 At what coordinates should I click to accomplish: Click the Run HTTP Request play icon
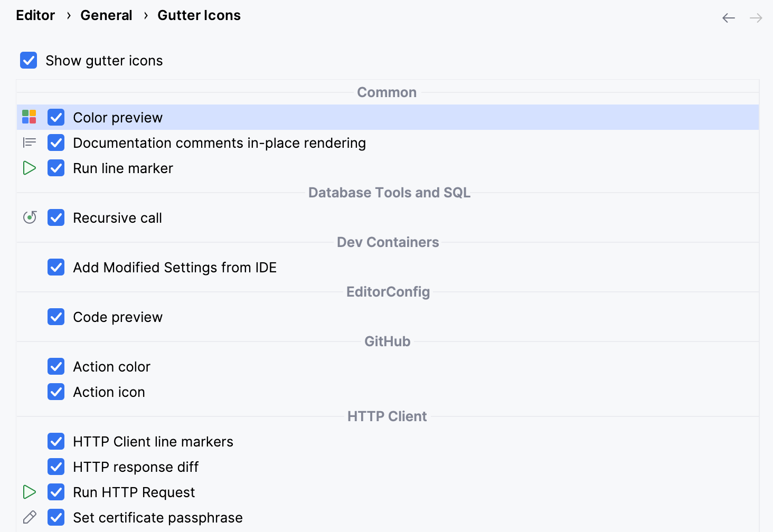click(x=30, y=492)
